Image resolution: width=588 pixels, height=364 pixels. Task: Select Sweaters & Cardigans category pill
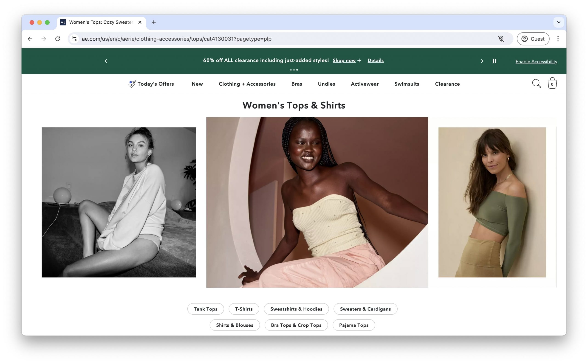click(x=365, y=309)
